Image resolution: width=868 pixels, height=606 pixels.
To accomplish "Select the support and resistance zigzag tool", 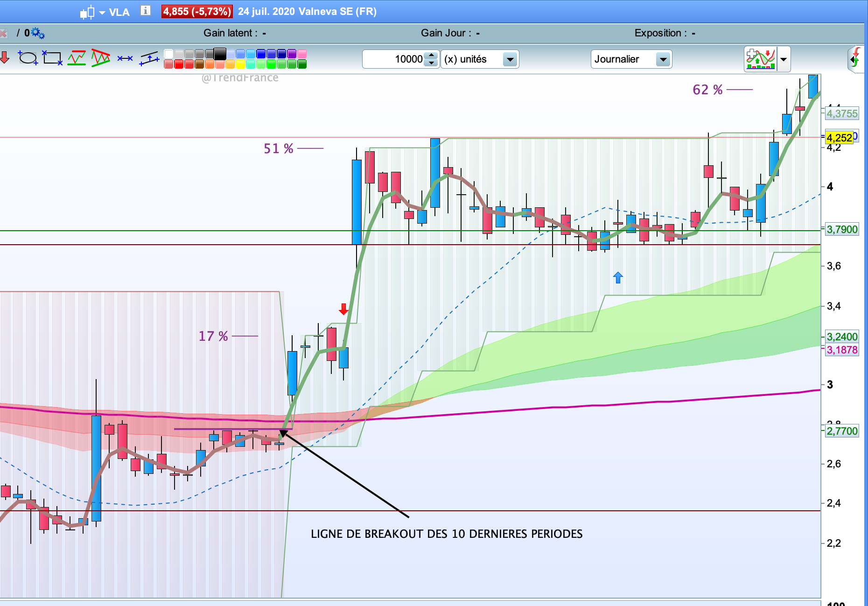I will pos(77,58).
